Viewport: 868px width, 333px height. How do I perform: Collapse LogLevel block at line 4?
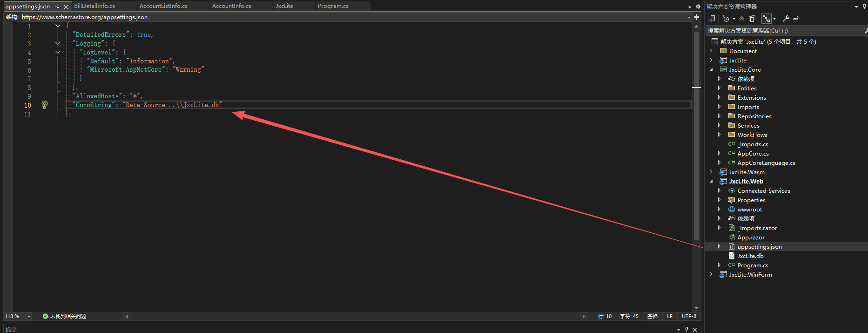pyautogui.click(x=58, y=52)
